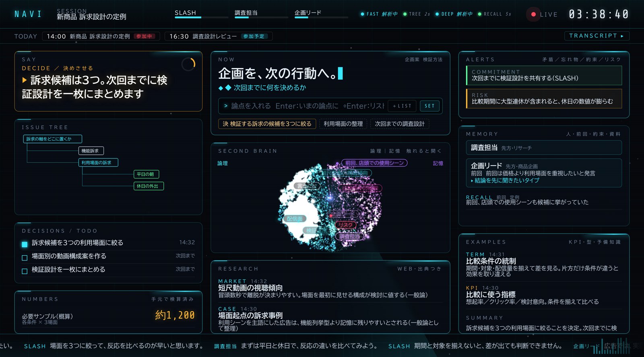Expand 結論を先に聞きたいタイプ note
644x357 pixels.
tap(505, 181)
